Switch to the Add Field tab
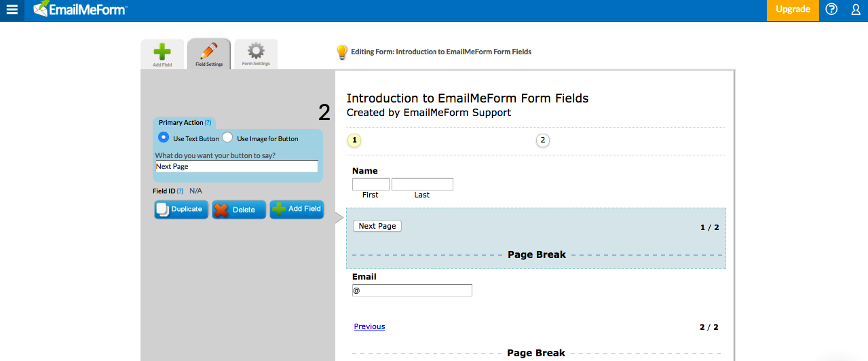The height and width of the screenshot is (361, 868). (x=162, y=54)
